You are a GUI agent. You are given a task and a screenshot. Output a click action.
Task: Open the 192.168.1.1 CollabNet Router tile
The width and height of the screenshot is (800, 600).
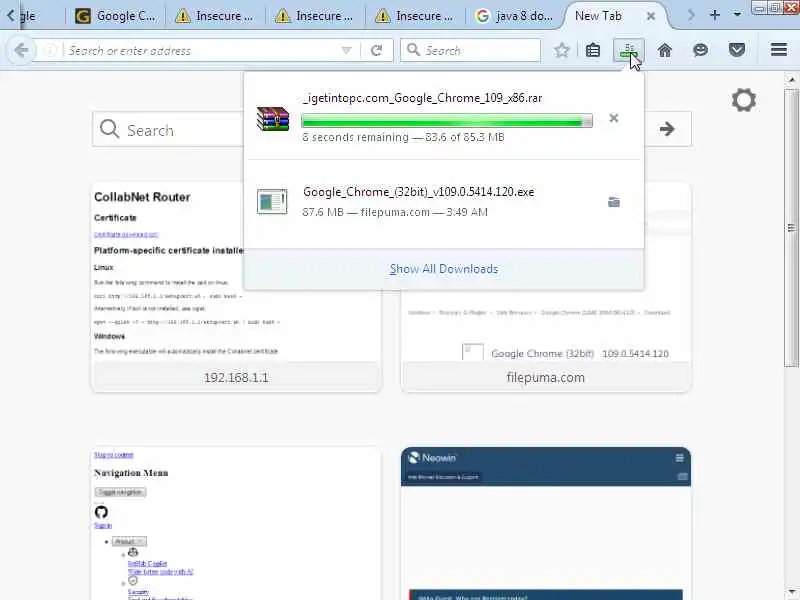point(236,287)
